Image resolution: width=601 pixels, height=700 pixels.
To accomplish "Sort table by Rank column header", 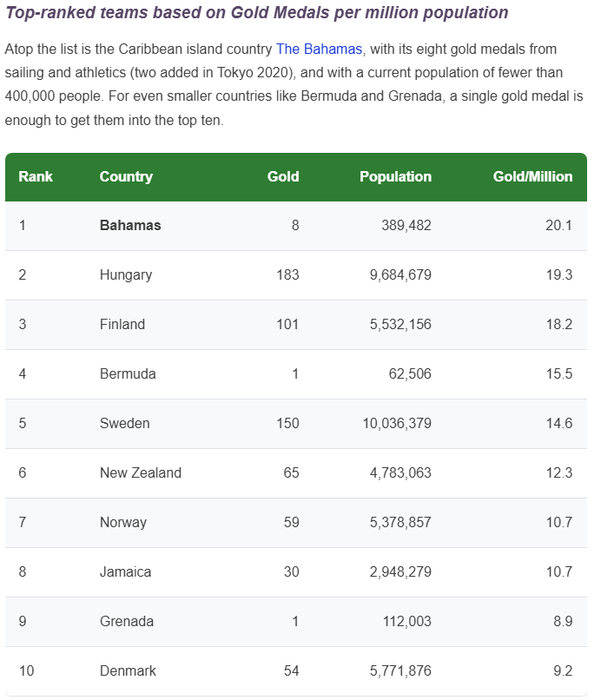I will 36,176.
